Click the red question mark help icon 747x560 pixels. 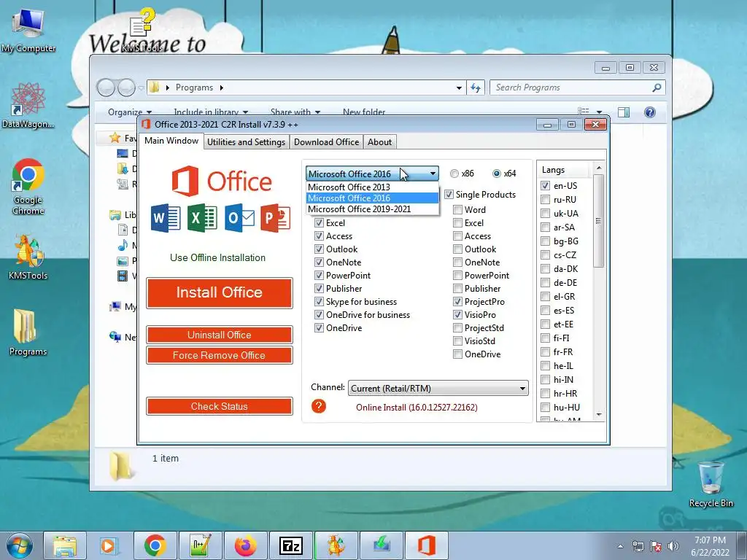[x=319, y=406]
